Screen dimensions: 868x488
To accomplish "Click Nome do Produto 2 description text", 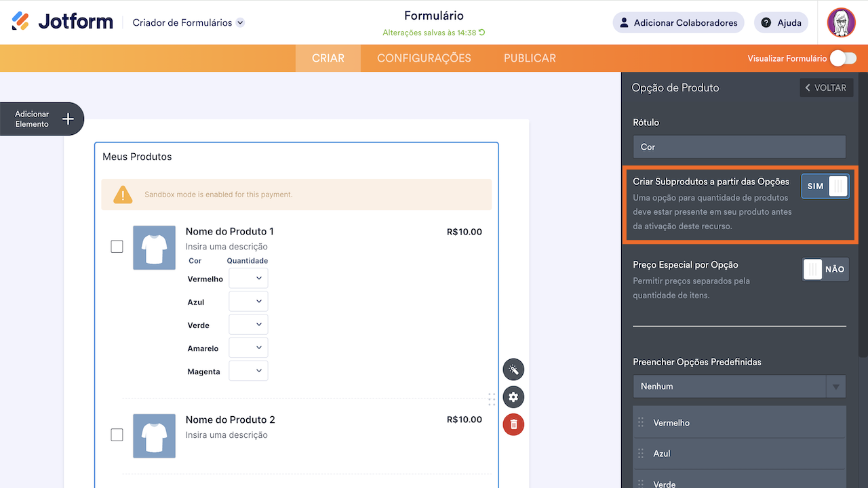I will (226, 435).
